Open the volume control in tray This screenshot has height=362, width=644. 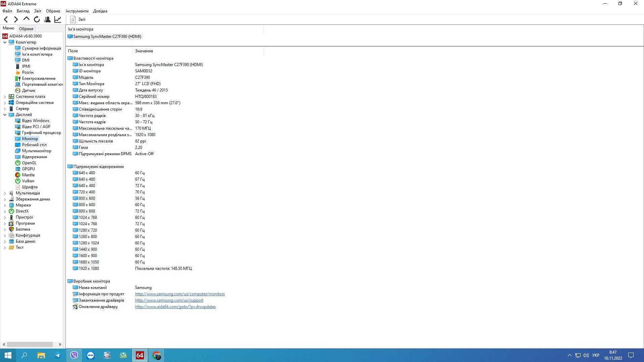point(586,355)
